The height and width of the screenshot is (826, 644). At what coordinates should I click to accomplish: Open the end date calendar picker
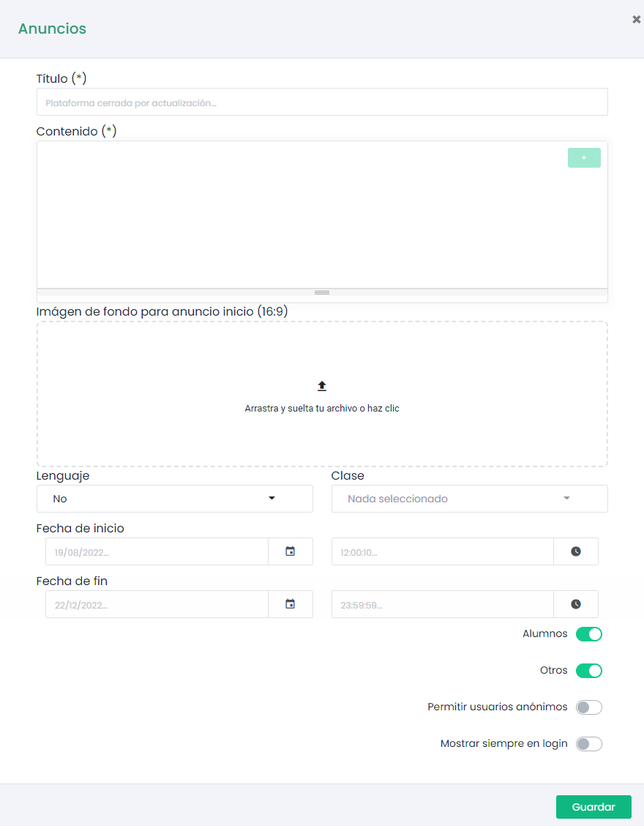click(x=291, y=604)
